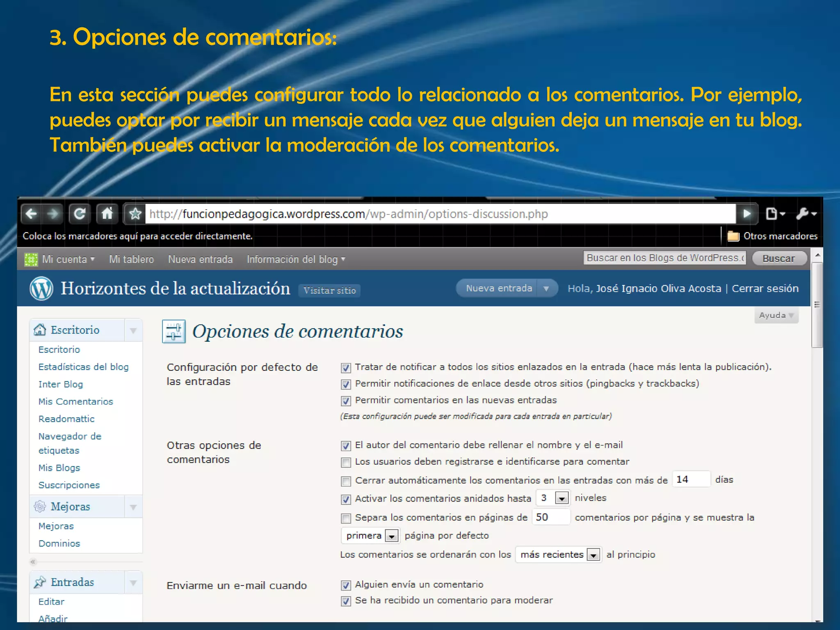Click the Visitar sitio button

click(329, 290)
